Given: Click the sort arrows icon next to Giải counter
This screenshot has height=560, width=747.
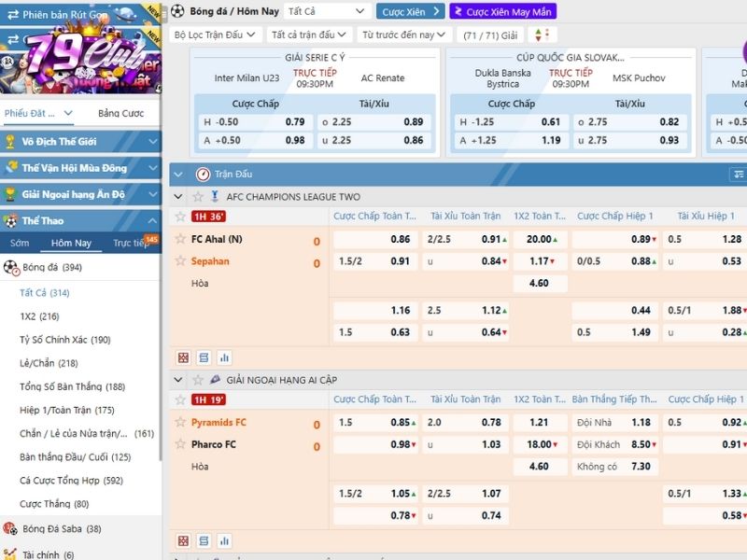Looking at the screenshot, I should (x=539, y=35).
